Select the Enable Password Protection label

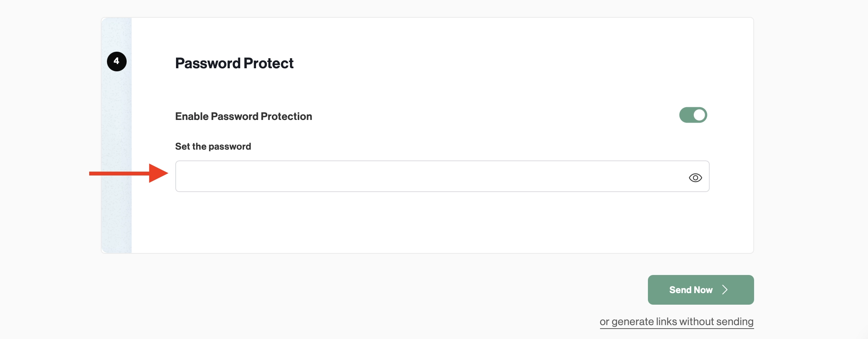(243, 116)
